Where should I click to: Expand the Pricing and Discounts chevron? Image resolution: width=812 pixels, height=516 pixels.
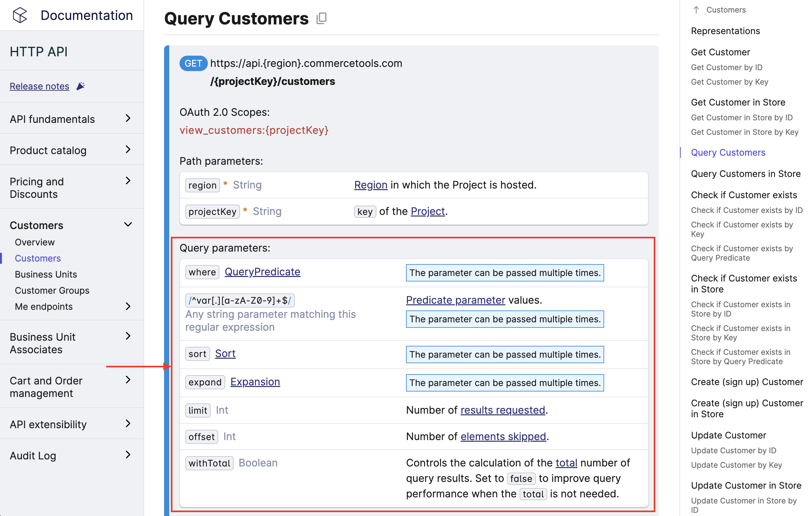pos(128,181)
